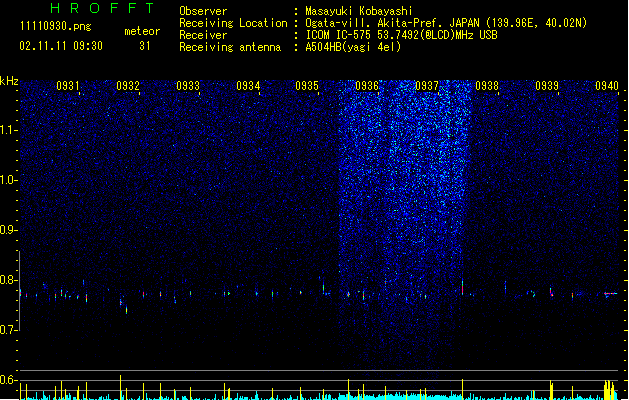Select the ICOM IC-575 receiver text
The height and width of the screenshot is (400, 629).
[x=401, y=35]
